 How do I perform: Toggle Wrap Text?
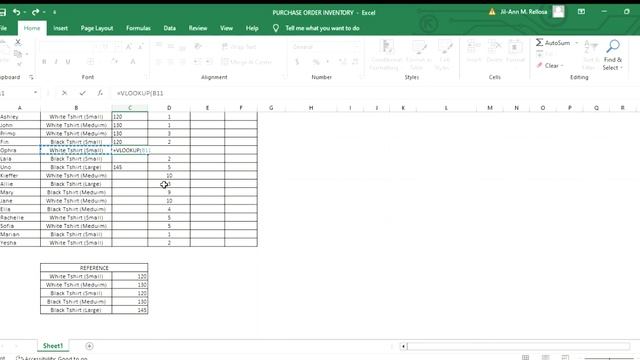click(239, 47)
